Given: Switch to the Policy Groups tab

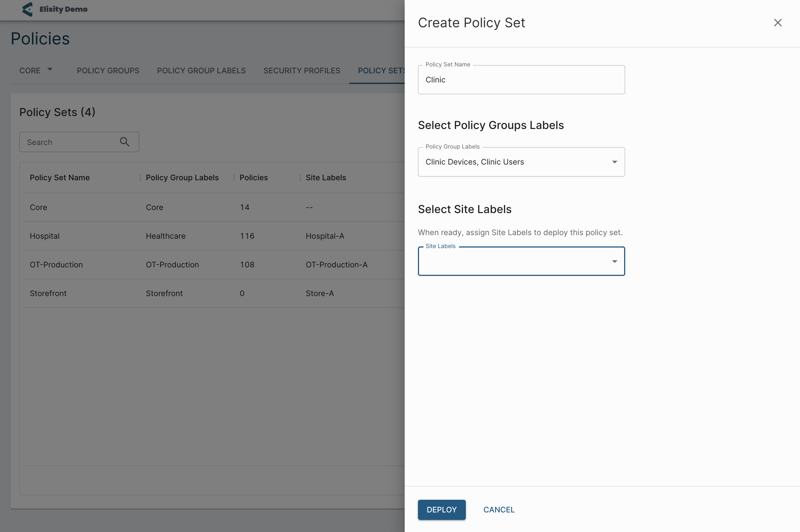Looking at the screenshot, I should 108,71.
